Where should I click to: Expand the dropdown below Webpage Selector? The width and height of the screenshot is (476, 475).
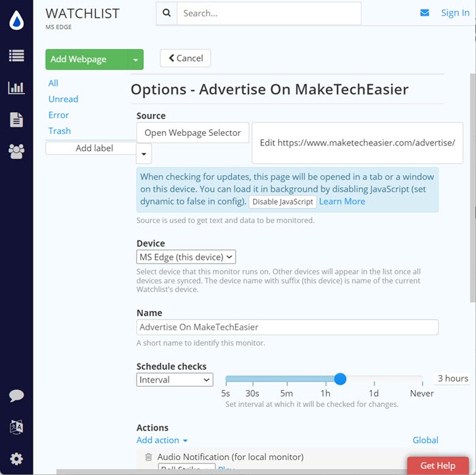click(144, 154)
